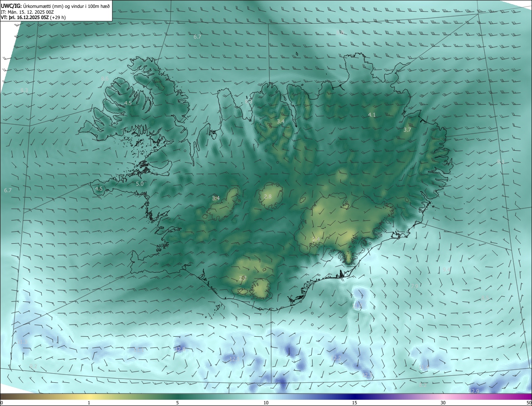Screen dimensions: 532x406
Task: Click the 4.1 value label in northeast Iceland
Action: (372, 115)
